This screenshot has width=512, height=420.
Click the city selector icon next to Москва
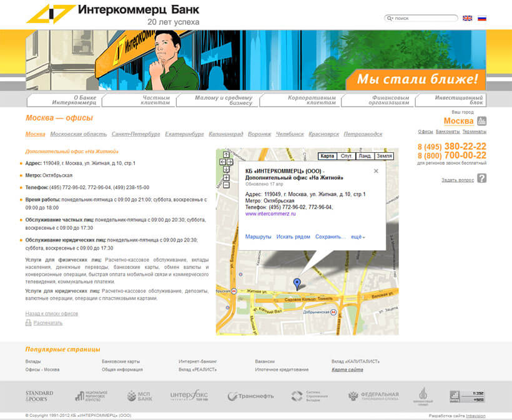click(x=481, y=120)
